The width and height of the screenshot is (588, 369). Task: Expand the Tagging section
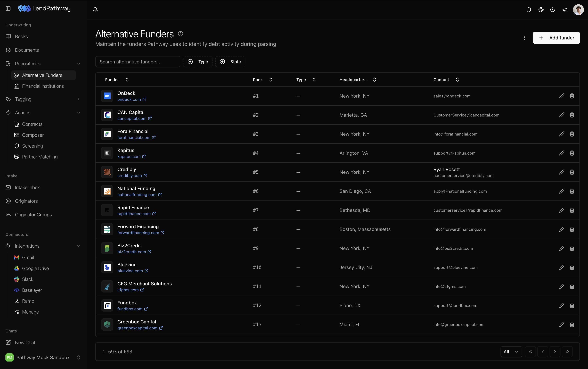[79, 99]
